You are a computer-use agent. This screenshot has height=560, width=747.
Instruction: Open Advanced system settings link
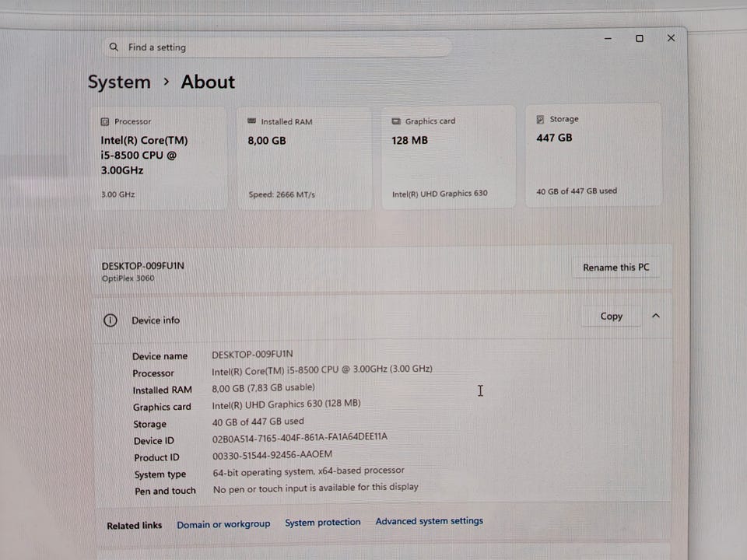[429, 521]
